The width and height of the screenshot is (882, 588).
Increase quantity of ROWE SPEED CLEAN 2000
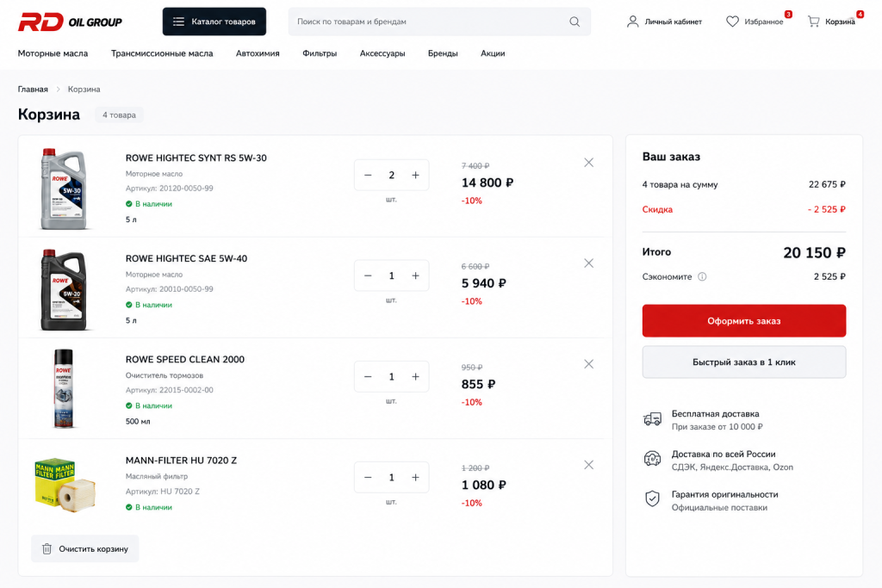(x=415, y=376)
